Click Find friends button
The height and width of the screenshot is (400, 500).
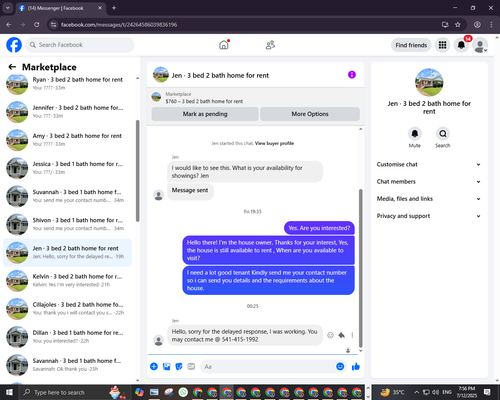[411, 45]
